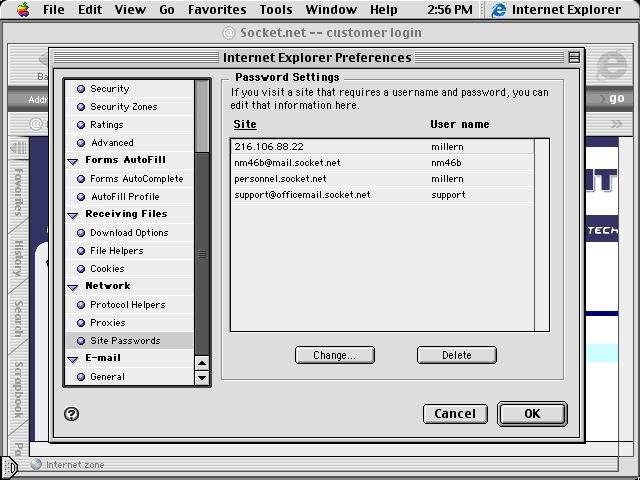The height and width of the screenshot is (480, 640).
Task: Click the window shade icon of Preferences
Action: coord(574,58)
